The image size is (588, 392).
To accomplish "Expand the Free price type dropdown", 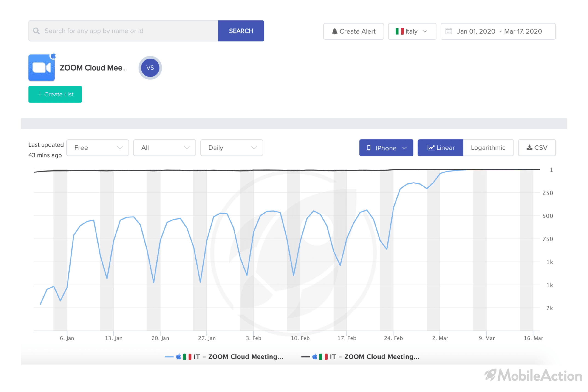I will (97, 148).
